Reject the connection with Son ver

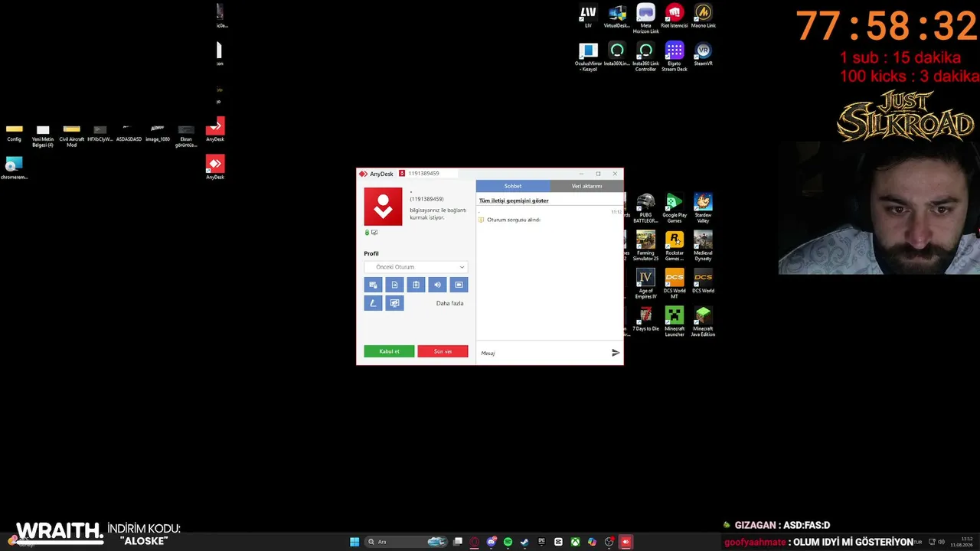pos(443,351)
